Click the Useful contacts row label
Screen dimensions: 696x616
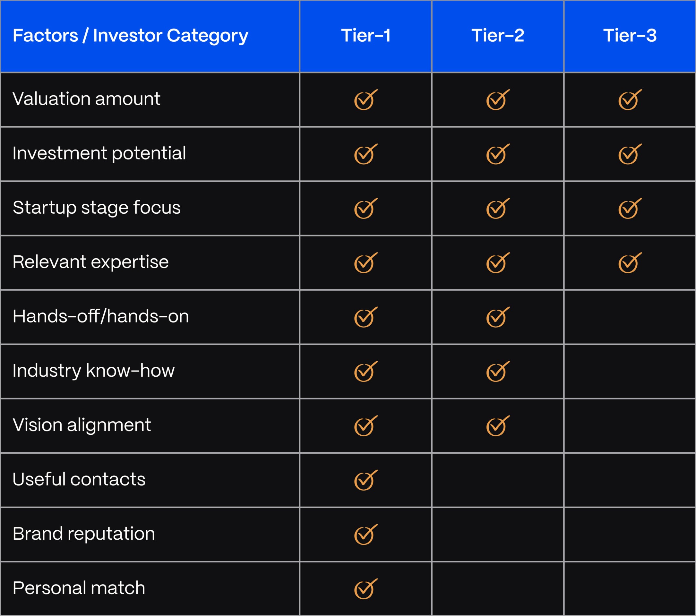pyautogui.click(x=79, y=479)
